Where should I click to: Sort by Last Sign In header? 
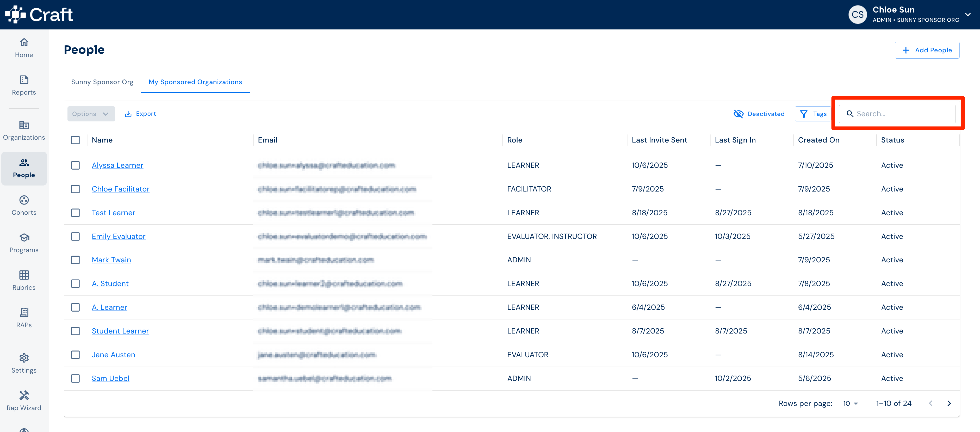click(735, 140)
